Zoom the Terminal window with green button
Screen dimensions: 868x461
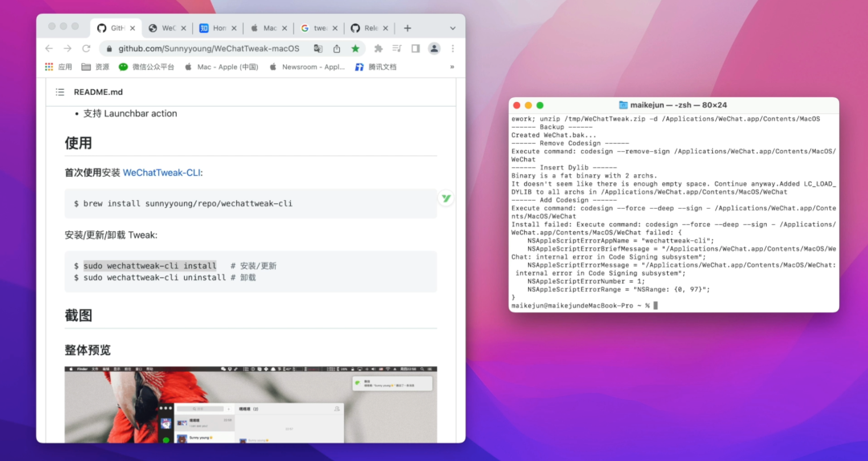coord(540,105)
